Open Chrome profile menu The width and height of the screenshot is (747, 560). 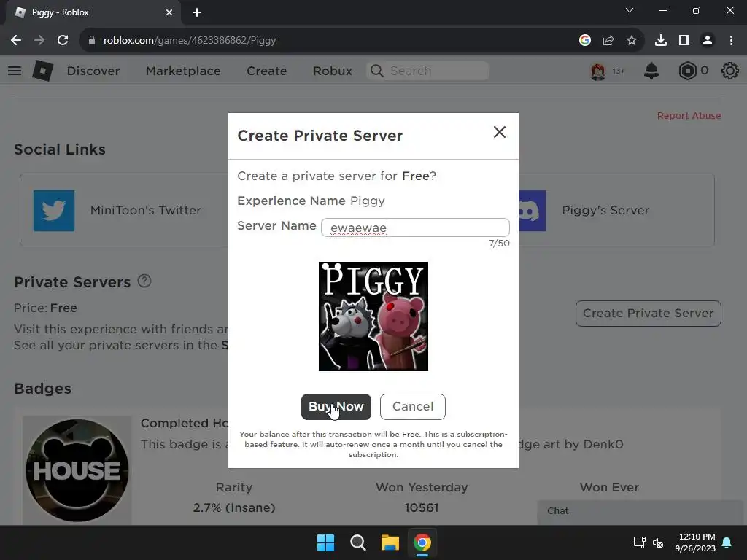tap(708, 41)
